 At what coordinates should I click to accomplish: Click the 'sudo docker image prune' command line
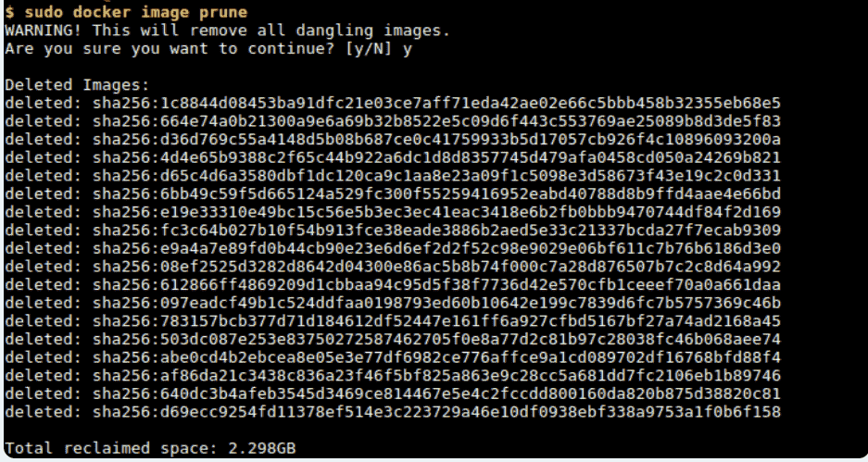tap(126, 12)
